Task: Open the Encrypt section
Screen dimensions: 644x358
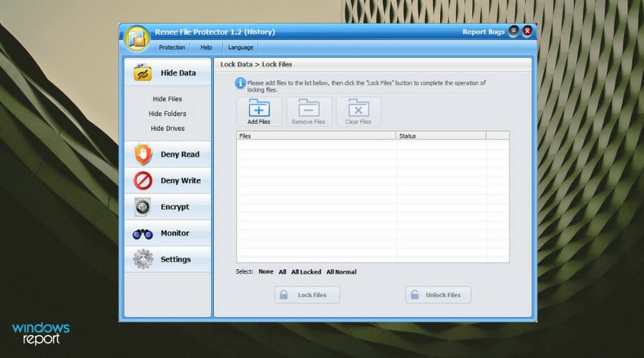Action: (167, 207)
